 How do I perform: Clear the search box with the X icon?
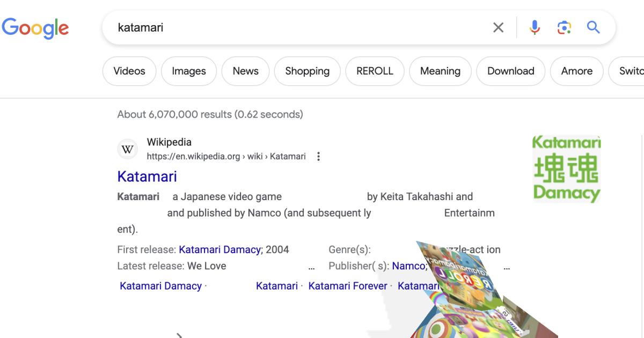pos(497,28)
